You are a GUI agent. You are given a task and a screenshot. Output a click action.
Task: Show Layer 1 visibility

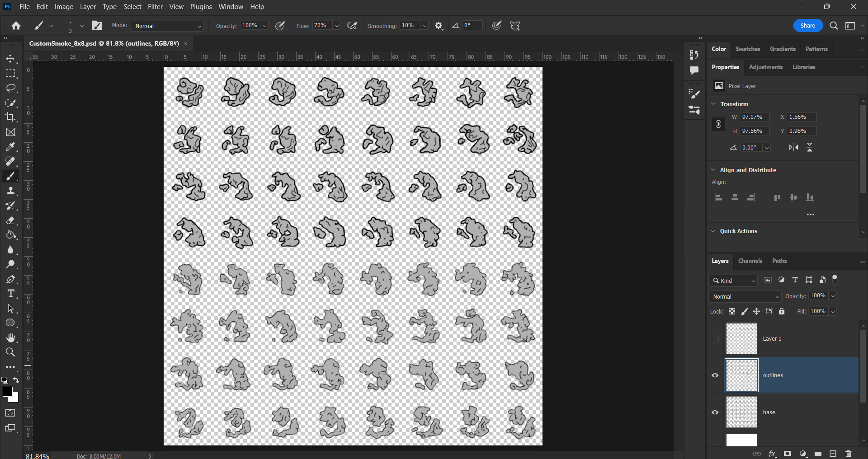click(x=715, y=339)
